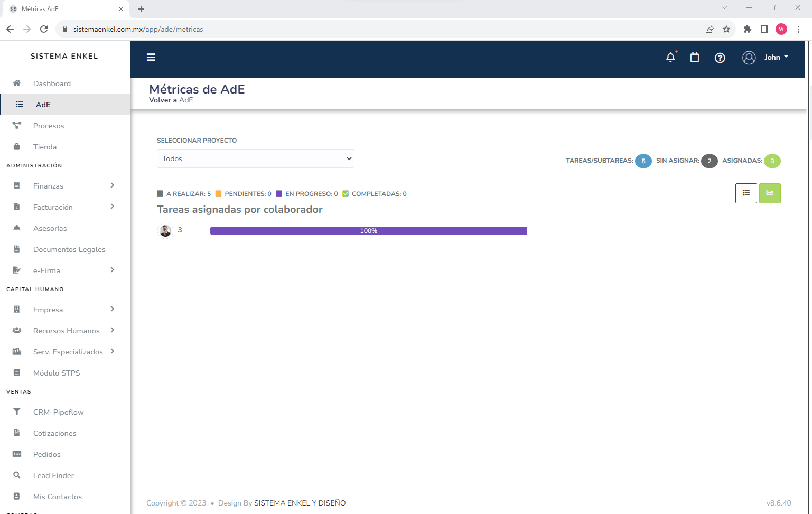812x514 pixels.
Task: Click the collaborator avatar thumbnail
Action: [165, 231]
